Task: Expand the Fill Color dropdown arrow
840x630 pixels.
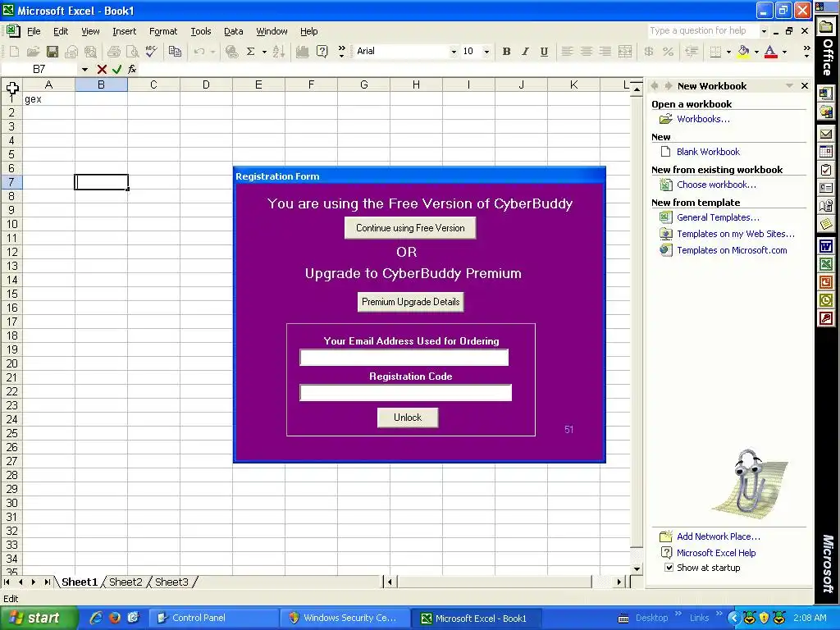Action: pyautogui.click(x=756, y=52)
